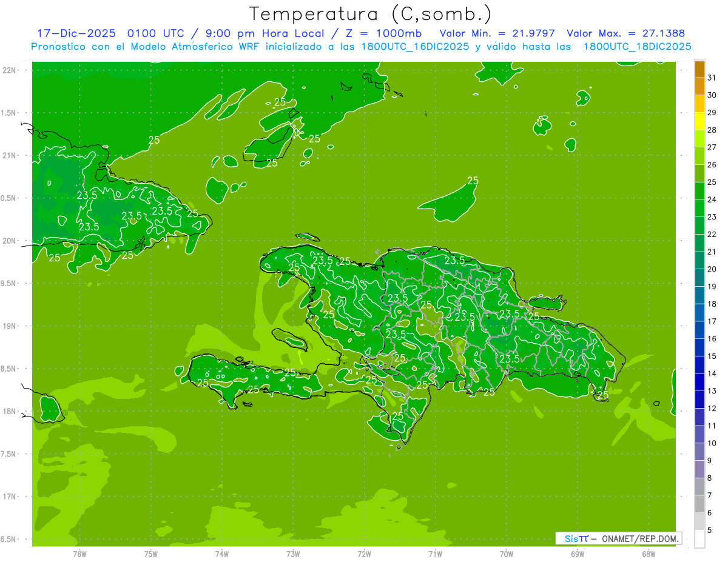This screenshot has width=728, height=562.
Task: Click the legend value '29'
Action: 712,113
